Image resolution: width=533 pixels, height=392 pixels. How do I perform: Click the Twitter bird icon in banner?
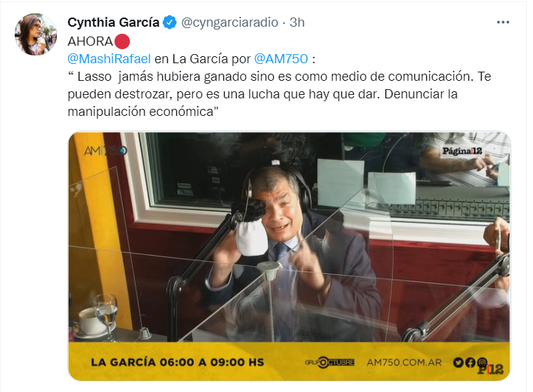(458, 362)
